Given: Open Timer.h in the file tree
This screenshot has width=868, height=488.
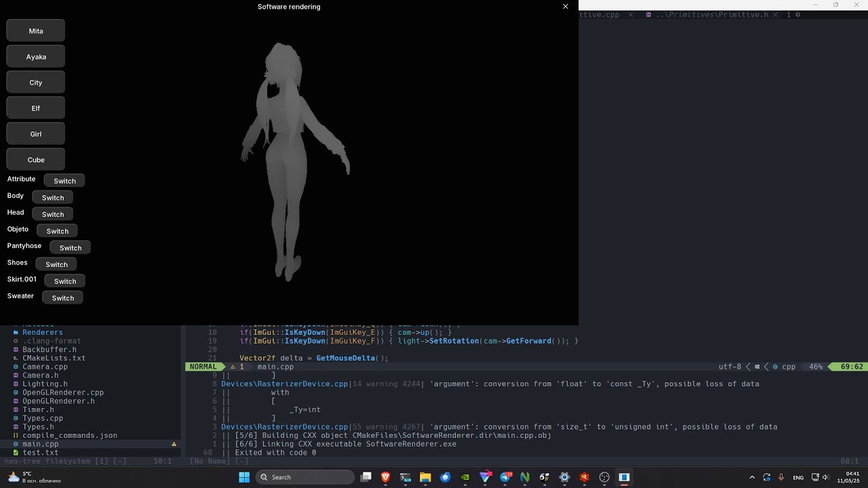Looking at the screenshot, I should 38,409.
